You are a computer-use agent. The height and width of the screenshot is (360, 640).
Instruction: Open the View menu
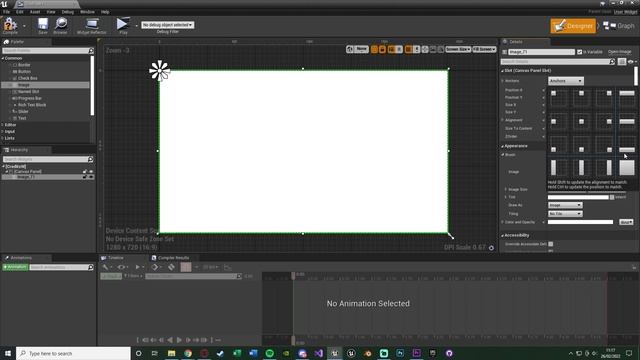click(51, 12)
